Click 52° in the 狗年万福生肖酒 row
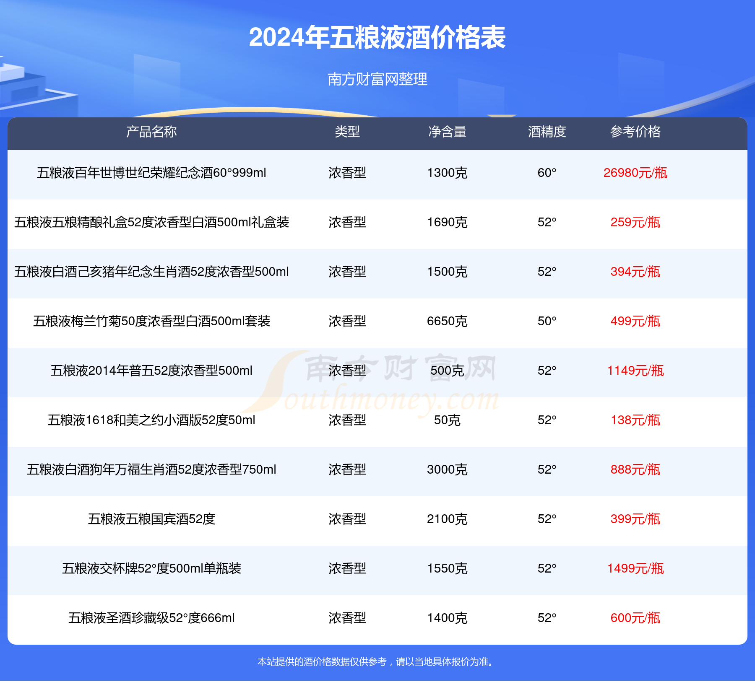This screenshot has width=755, height=700. 547,469
